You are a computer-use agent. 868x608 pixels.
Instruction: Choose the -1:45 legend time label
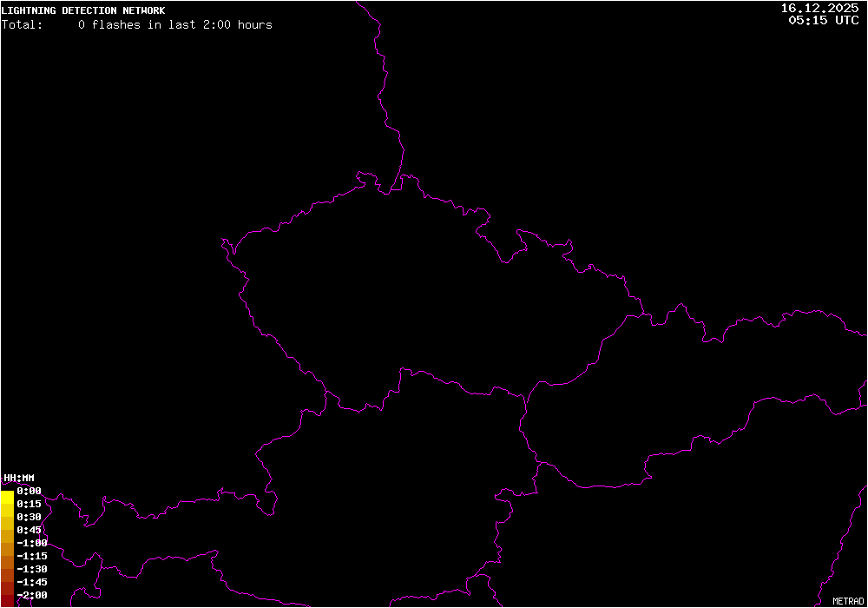pyautogui.click(x=31, y=582)
